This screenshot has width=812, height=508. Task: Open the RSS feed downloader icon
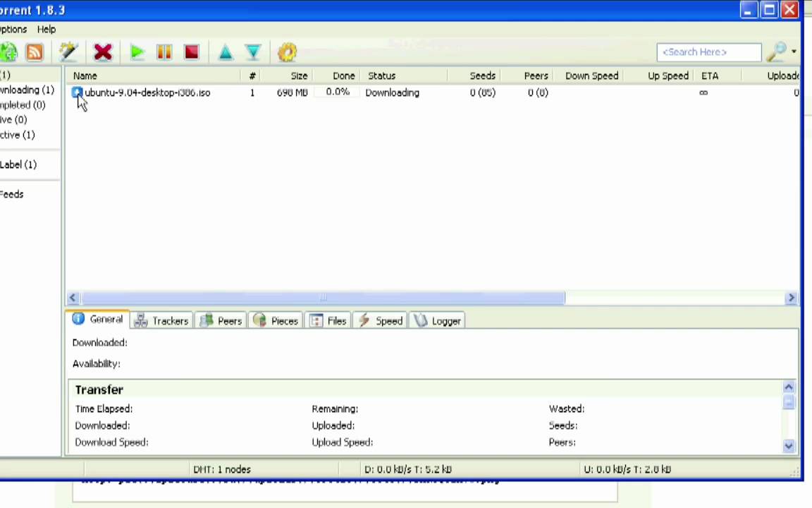(x=35, y=52)
